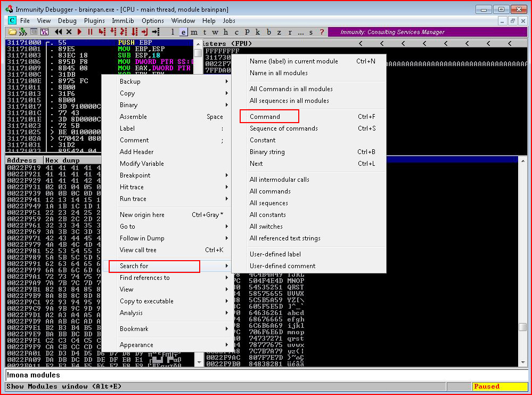
Task: Show CPU window with 'c' button
Action: 236,32
